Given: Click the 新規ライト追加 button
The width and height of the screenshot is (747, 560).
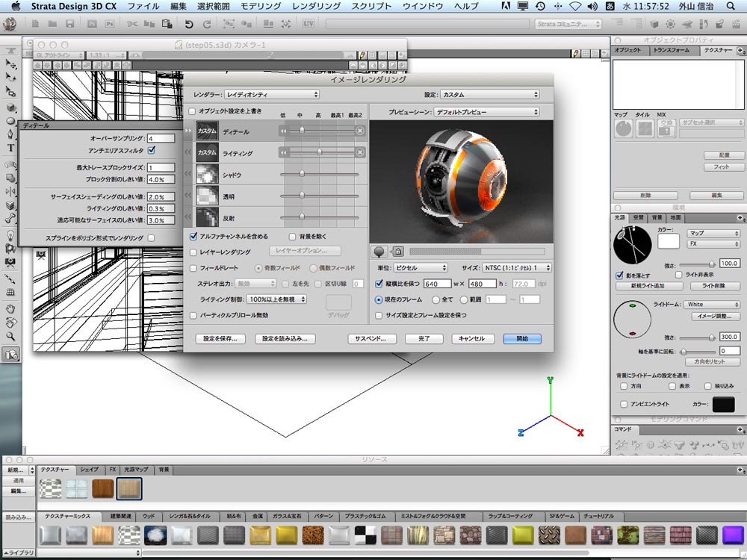Looking at the screenshot, I should [x=648, y=286].
